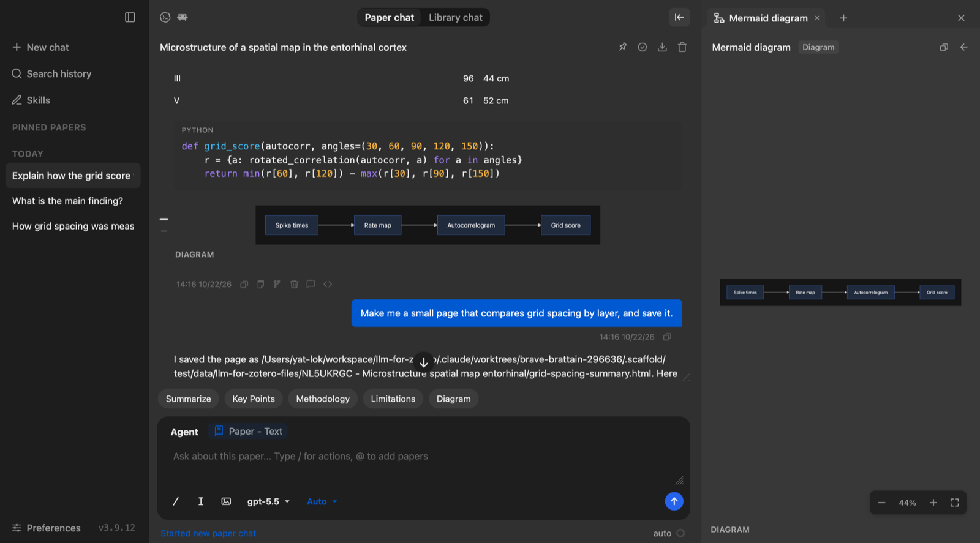Screen dimensions: 980x543
Task: Close the Mermaid diagram tab
Action: pyautogui.click(x=817, y=18)
